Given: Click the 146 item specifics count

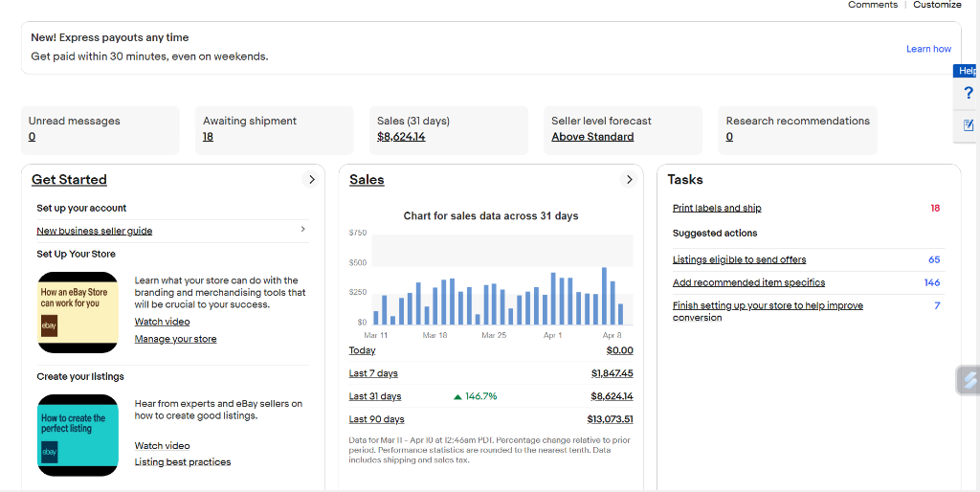Looking at the screenshot, I should (932, 282).
